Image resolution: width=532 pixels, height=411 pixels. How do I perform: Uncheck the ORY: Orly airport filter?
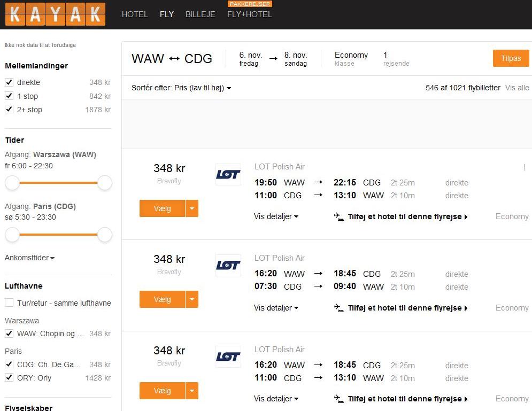point(9,377)
